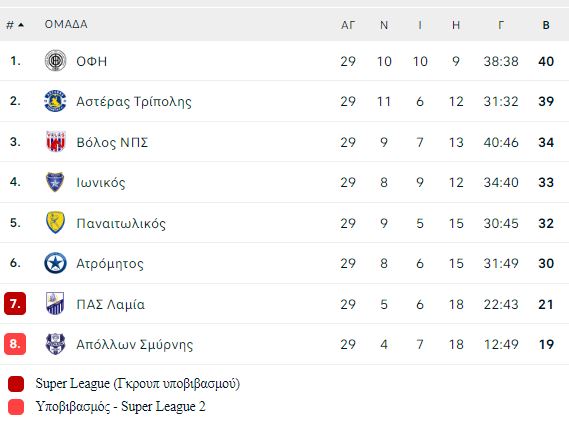Click the Γ goals column header

pos(501,25)
